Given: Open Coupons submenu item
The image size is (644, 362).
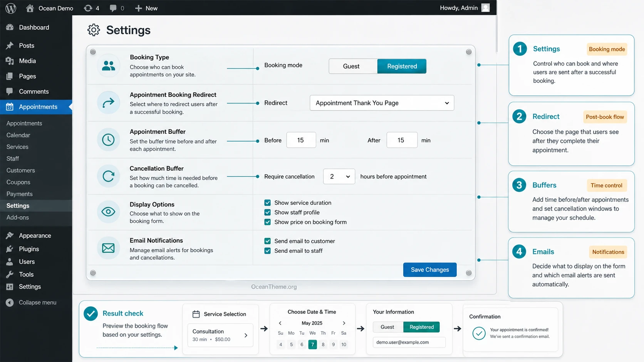Looking at the screenshot, I should pyautogui.click(x=18, y=182).
